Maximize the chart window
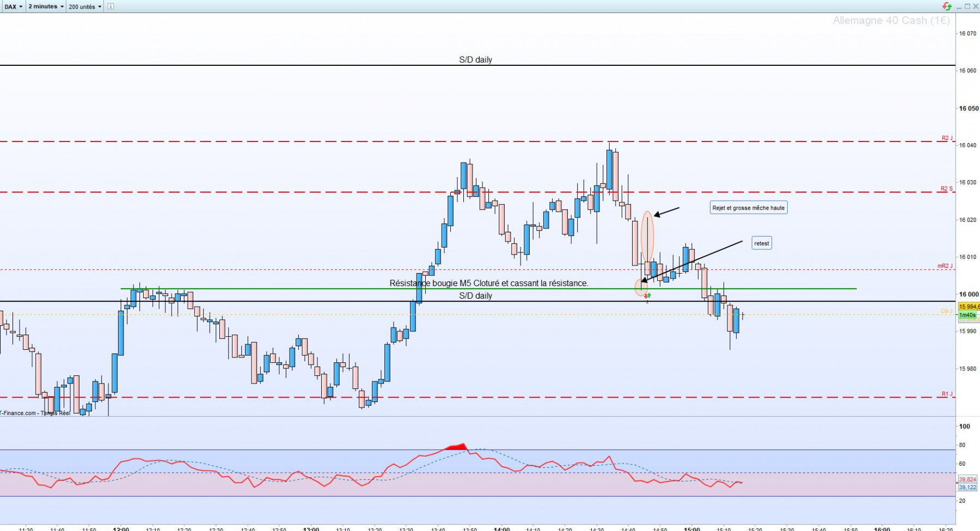Screen dimensions: 980x531 click(x=967, y=6)
